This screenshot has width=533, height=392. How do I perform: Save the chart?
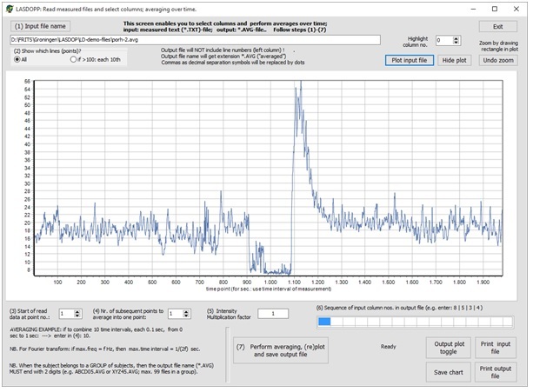tap(449, 372)
